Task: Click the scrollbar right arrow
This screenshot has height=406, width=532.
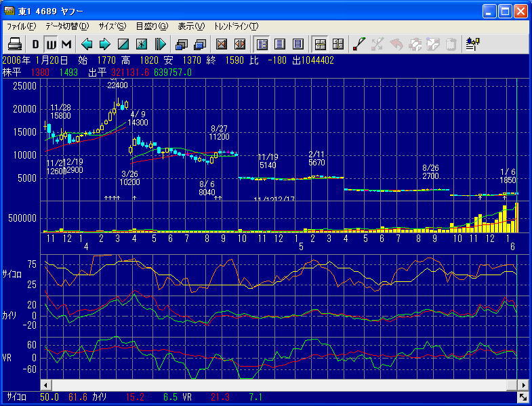Action: (x=523, y=385)
